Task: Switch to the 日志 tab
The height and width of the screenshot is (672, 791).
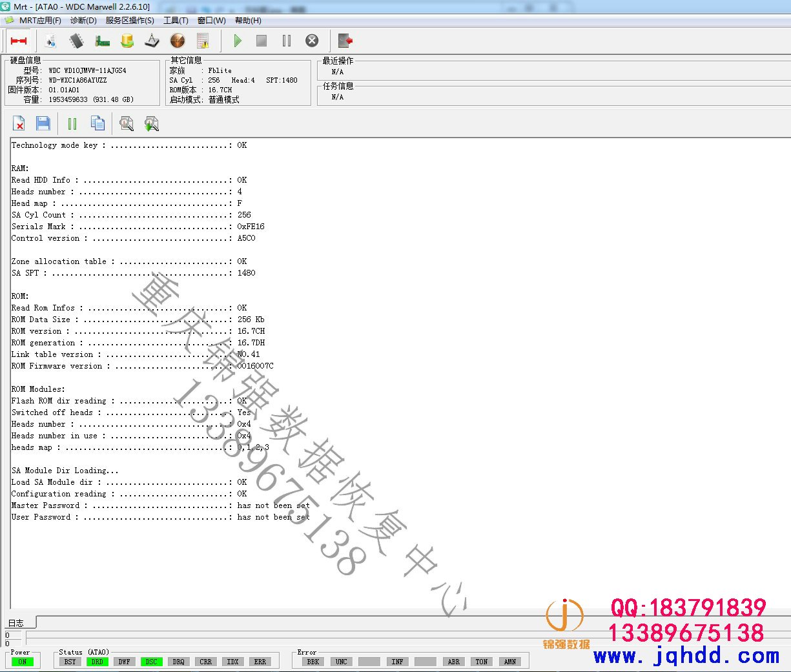Action: 16,623
